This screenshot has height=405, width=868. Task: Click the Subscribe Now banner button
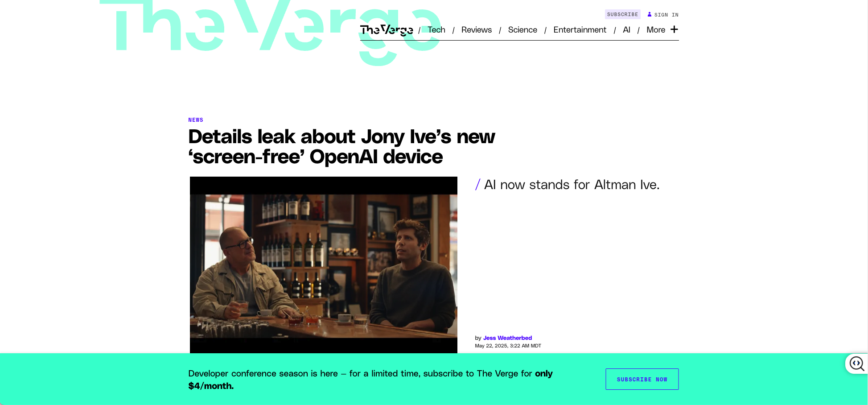click(642, 379)
